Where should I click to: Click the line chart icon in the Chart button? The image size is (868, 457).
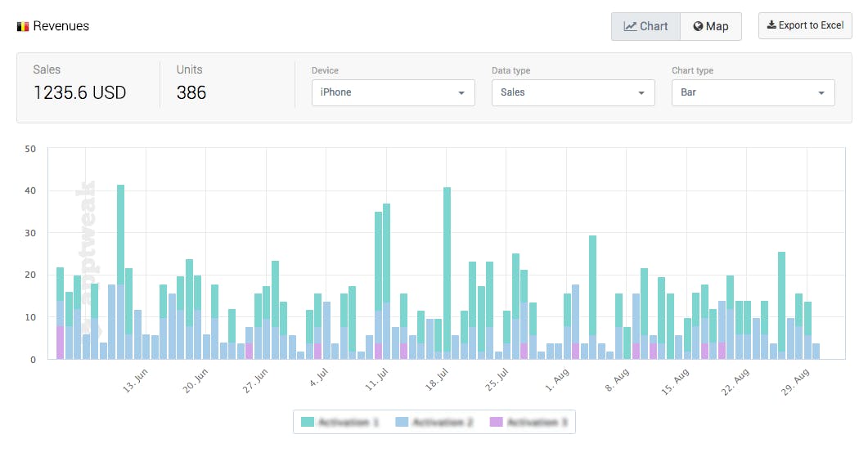pos(630,26)
